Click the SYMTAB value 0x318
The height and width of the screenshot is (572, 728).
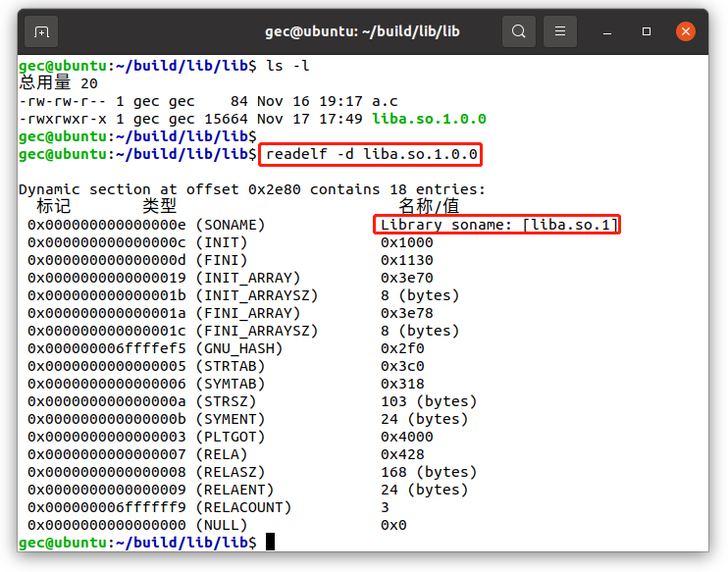coord(402,384)
